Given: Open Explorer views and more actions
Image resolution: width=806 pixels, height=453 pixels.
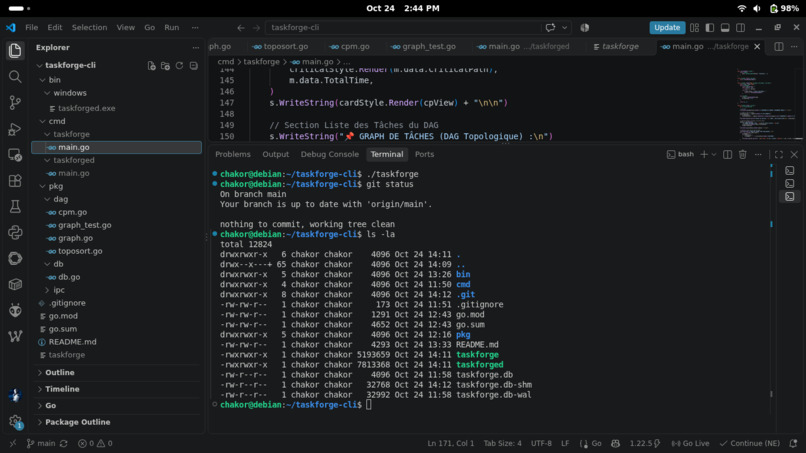Looking at the screenshot, I should [x=195, y=47].
